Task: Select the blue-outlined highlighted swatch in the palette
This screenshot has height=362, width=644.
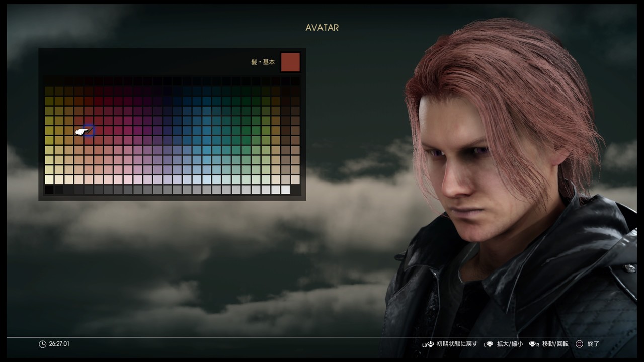Action: tap(89, 131)
